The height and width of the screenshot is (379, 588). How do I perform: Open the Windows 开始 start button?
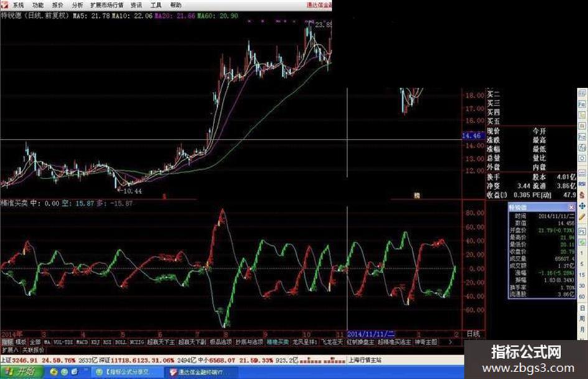point(22,372)
